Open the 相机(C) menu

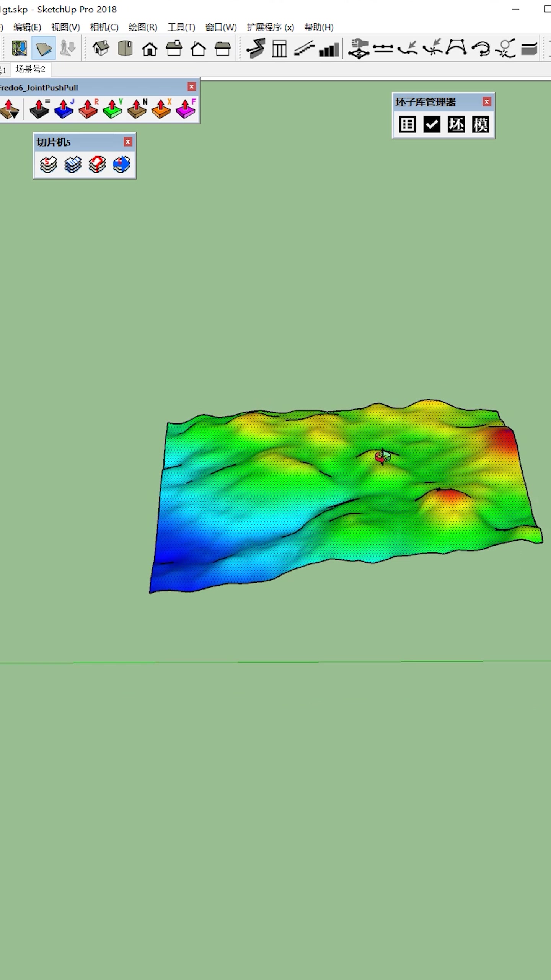pyautogui.click(x=104, y=27)
